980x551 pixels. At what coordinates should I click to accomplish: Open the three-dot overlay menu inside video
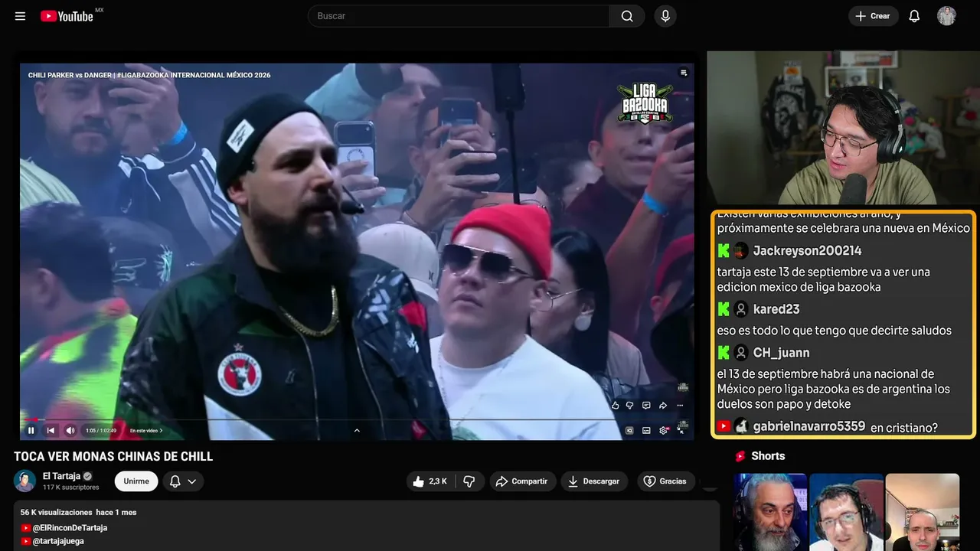point(680,406)
